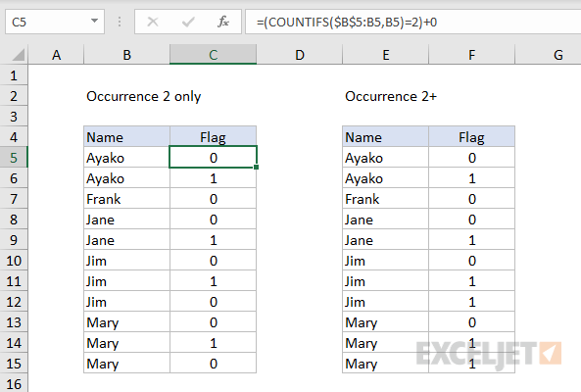Select cell B15 containing Mary
The image size is (581, 392).
[x=127, y=364]
